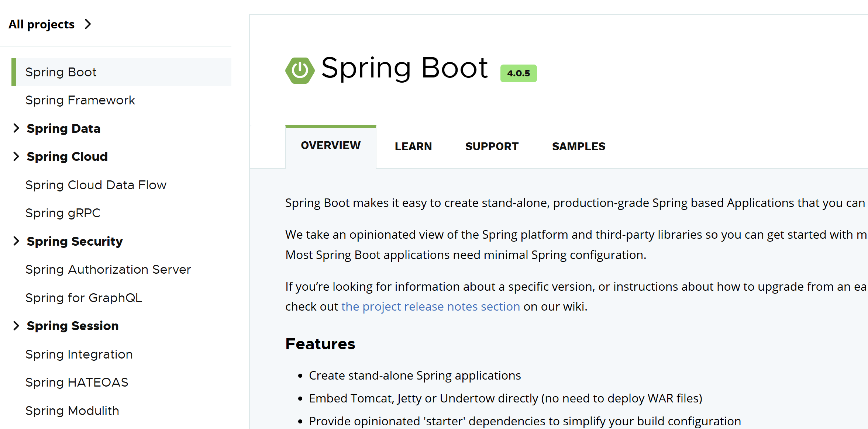Image resolution: width=868 pixels, height=429 pixels.
Task: Expand the Spring Session group
Action: click(x=16, y=326)
